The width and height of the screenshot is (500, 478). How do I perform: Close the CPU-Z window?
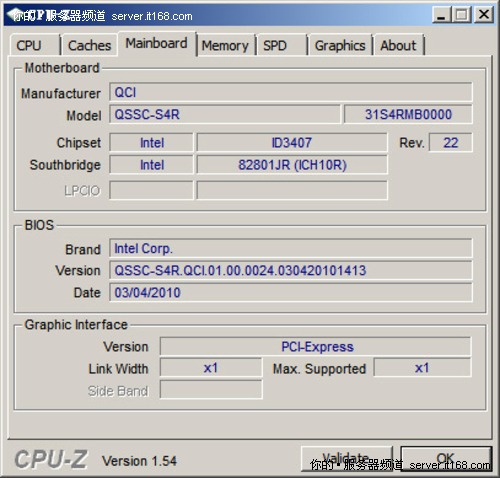[x=484, y=15]
